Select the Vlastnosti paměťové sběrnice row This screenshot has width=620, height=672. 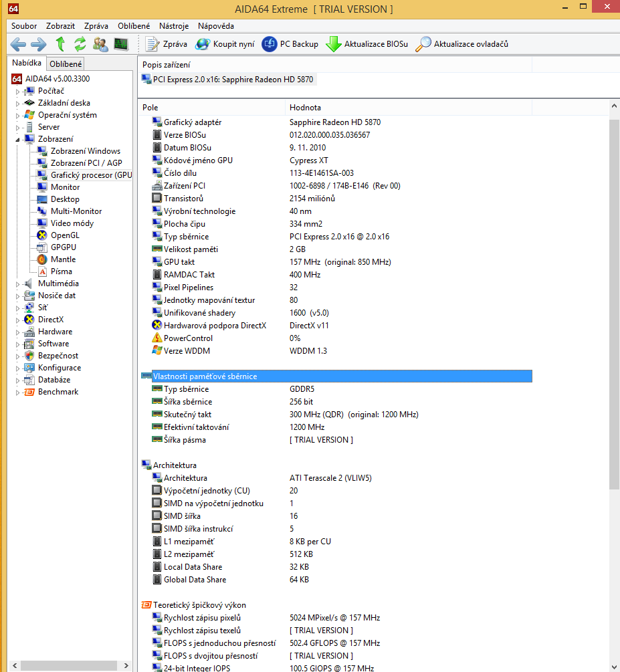[x=336, y=376]
